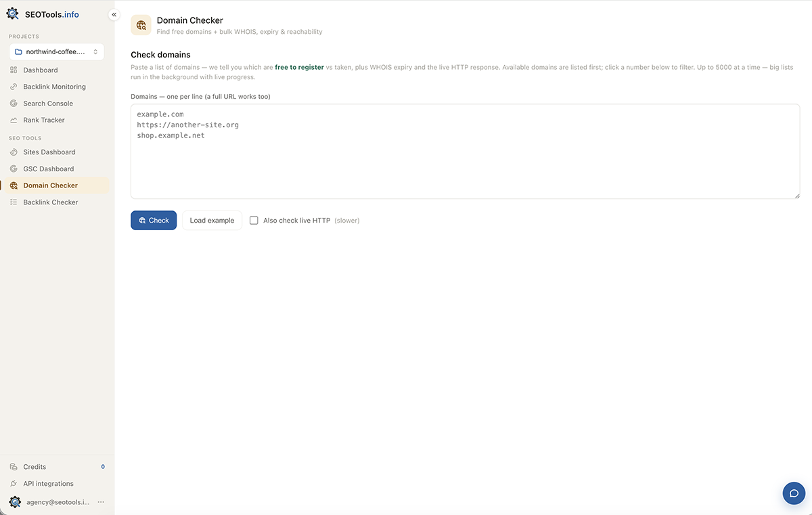Click the SEOTools.info brand name
Viewport: 812px width, 515px height.
click(x=52, y=14)
